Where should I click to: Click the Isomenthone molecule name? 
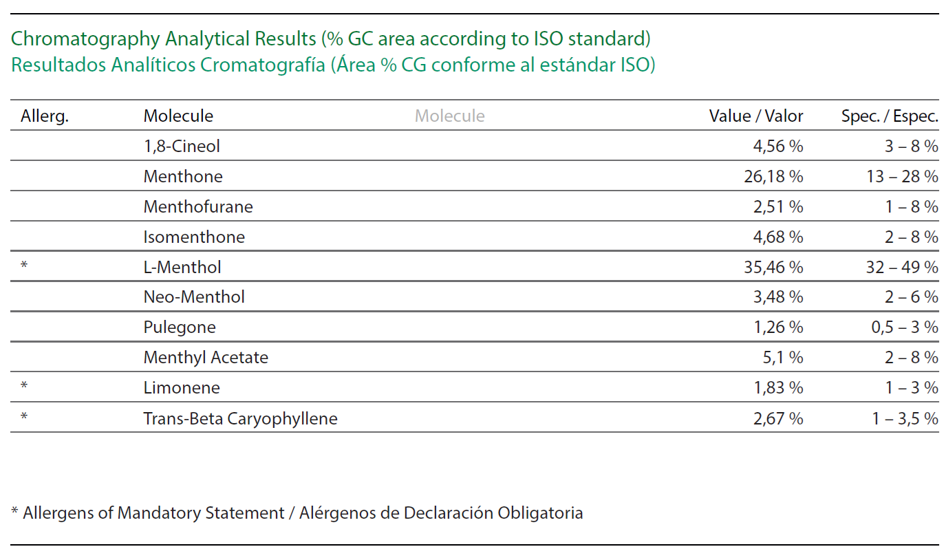[x=194, y=237]
